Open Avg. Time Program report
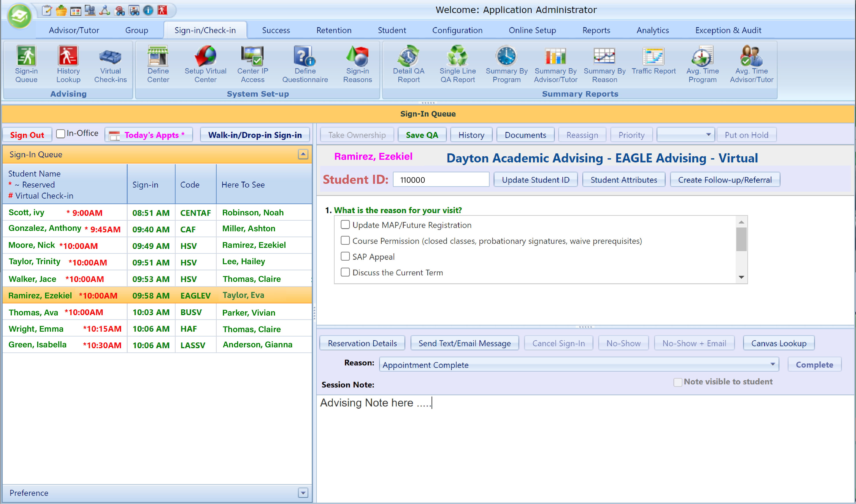 tap(703, 64)
